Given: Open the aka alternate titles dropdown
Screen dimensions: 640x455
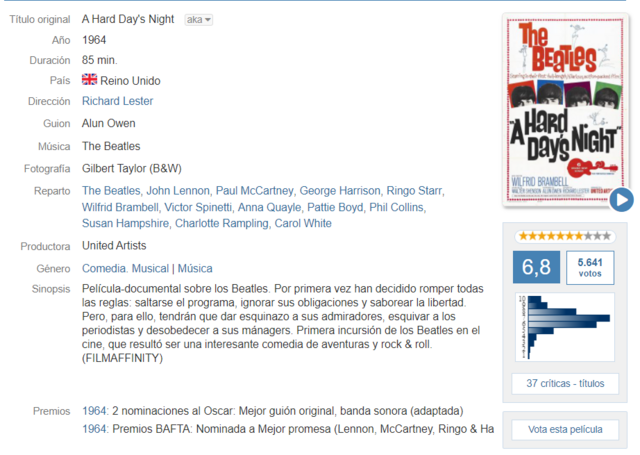Looking at the screenshot, I should click(199, 20).
